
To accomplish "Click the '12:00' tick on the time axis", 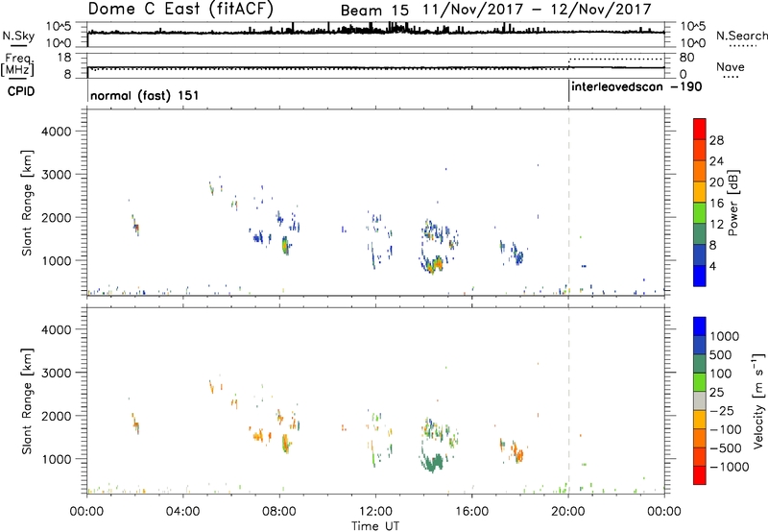I will point(375,512).
